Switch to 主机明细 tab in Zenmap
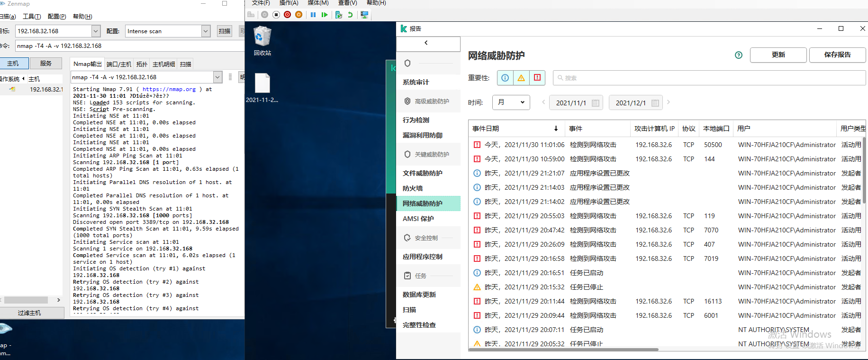Image resolution: width=868 pixels, height=360 pixels. coord(164,64)
